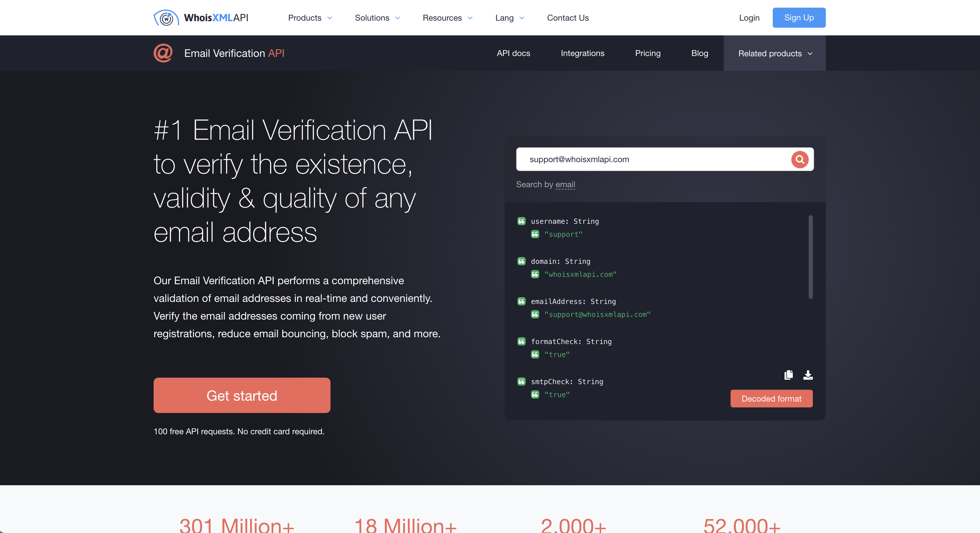The width and height of the screenshot is (980, 533).
Task: Open the Integrations section
Action: (x=583, y=53)
